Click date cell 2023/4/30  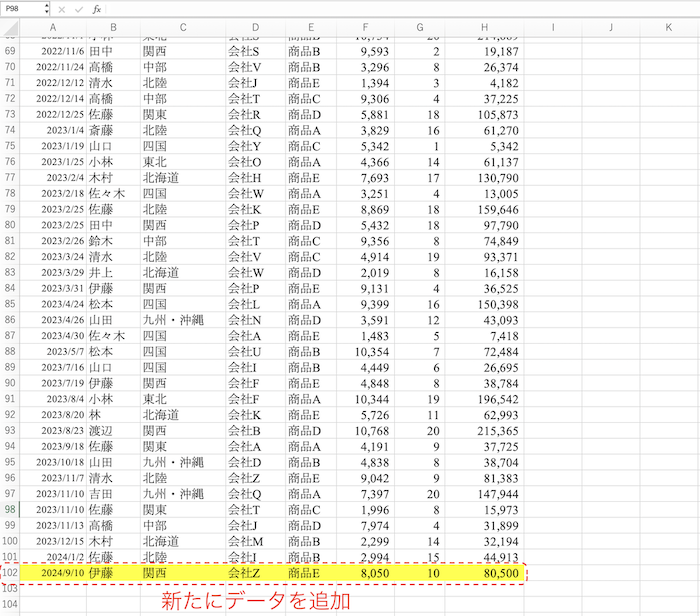(53, 336)
